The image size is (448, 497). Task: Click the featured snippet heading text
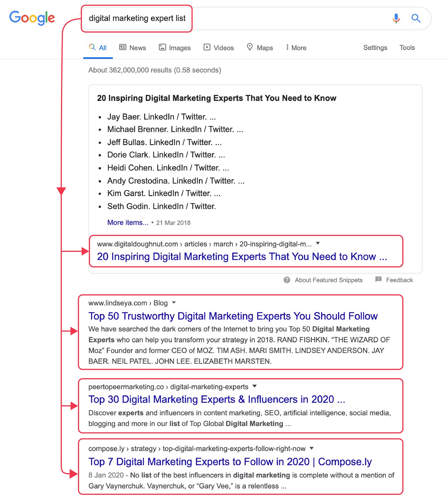tap(217, 98)
